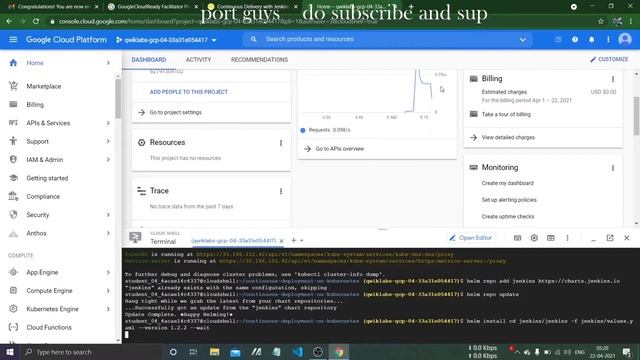The height and width of the screenshot is (360, 640).
Task: Switch to the Activity tab
Action: coord(198,60)
